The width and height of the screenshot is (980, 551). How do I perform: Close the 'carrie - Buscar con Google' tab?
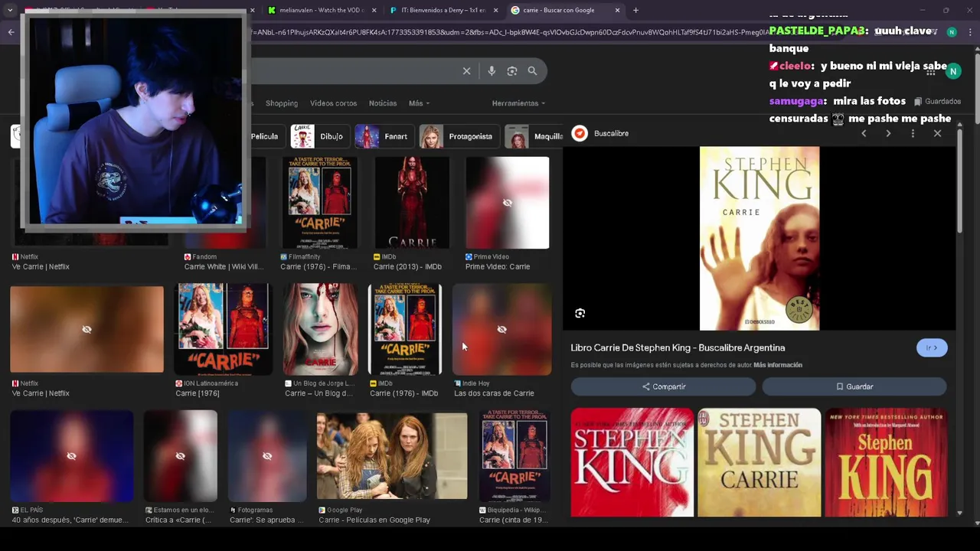coord(619,10)
